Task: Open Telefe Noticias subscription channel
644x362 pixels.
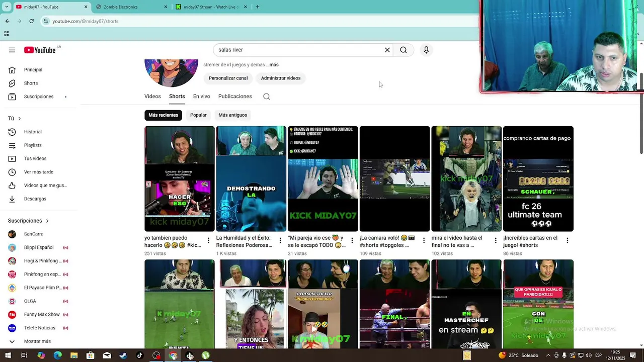Action: pos(40,328)
